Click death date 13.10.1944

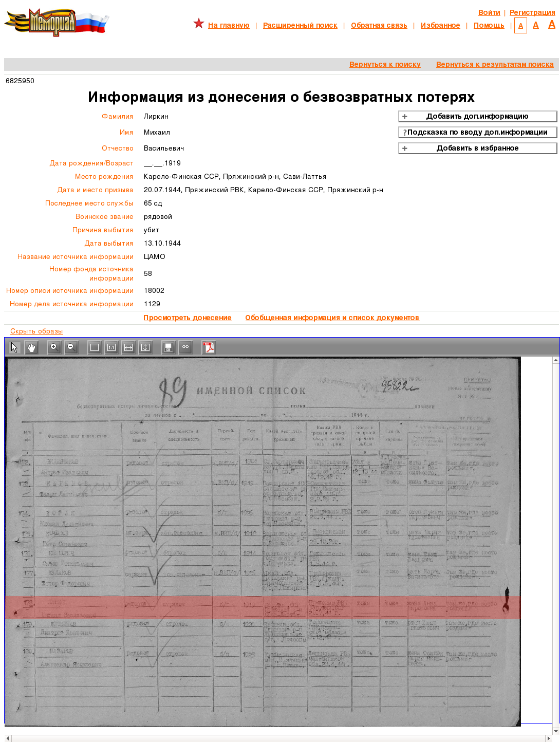pos(162,243)
